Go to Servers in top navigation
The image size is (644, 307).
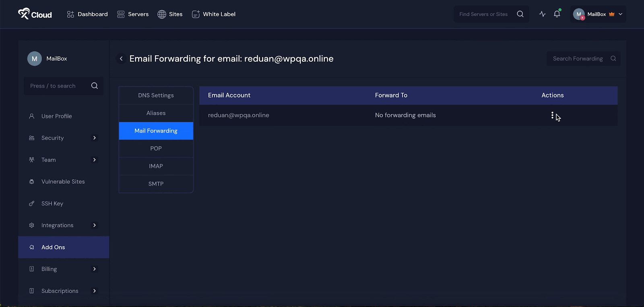[x=133, y=14]
